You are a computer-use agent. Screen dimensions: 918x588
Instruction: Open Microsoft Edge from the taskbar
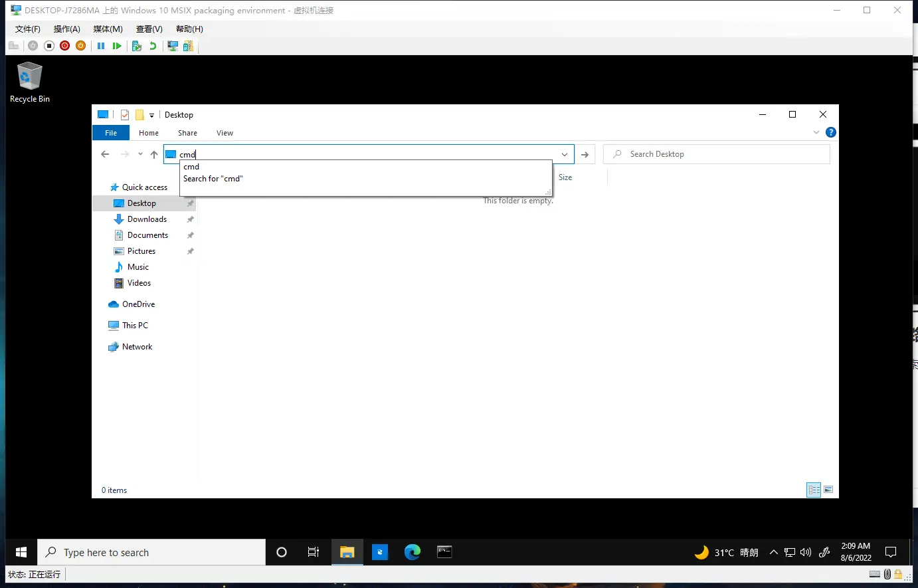point(412,552)
